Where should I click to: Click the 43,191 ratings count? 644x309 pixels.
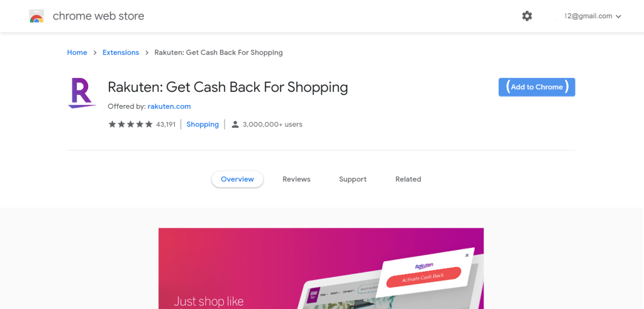pos(165,124)
